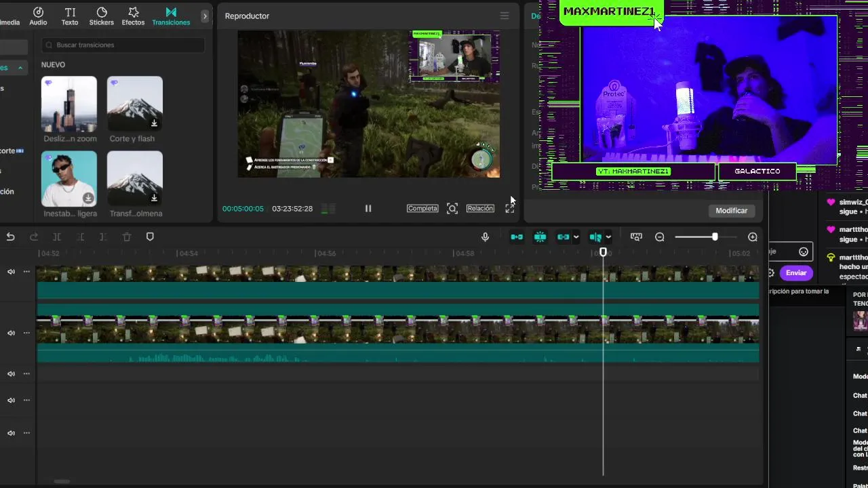Click current timecode 00:05:00:05
Screen dimensions: 868x488
(243, 209)
